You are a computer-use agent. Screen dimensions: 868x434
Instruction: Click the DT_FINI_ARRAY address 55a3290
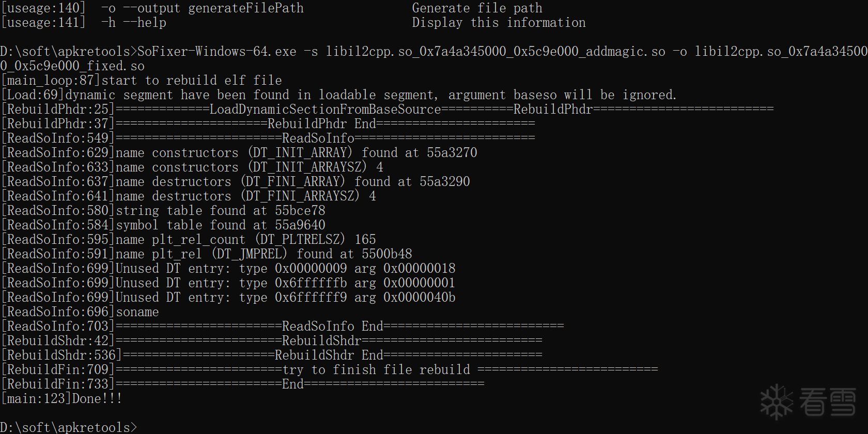point(444,182)
